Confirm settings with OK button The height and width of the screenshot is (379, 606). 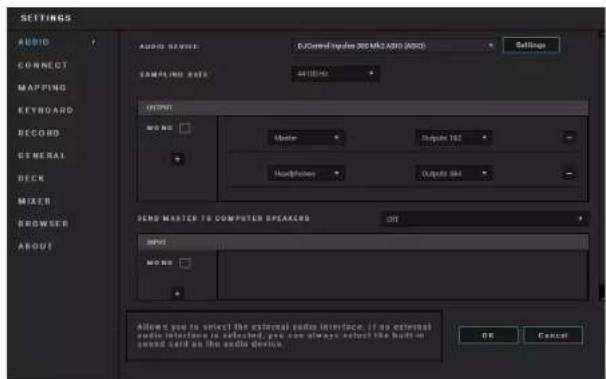[488, 335]
